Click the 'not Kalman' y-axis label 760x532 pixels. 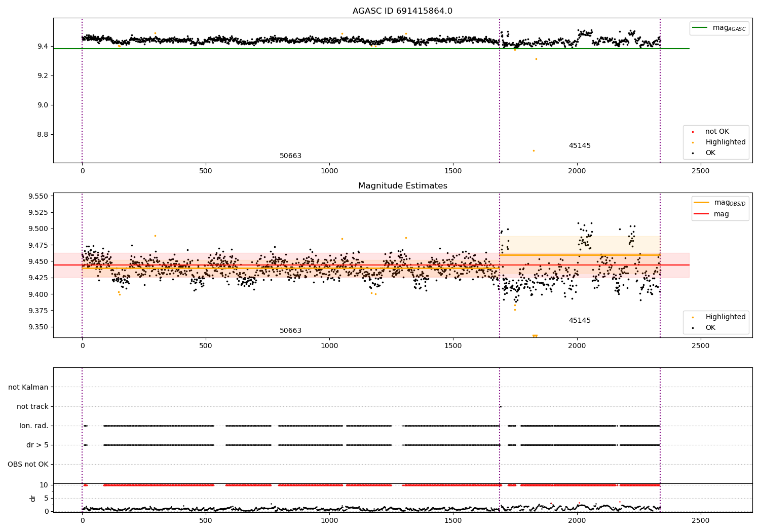pyautogui.click(x=28, y=388)
